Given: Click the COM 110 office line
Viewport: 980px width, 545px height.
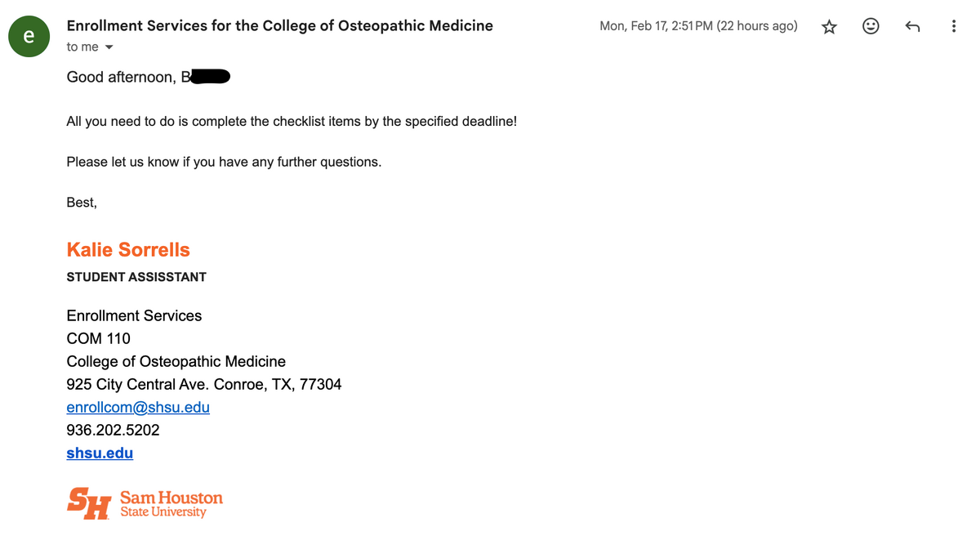Looking at the screenshot, I should point(98,338).
